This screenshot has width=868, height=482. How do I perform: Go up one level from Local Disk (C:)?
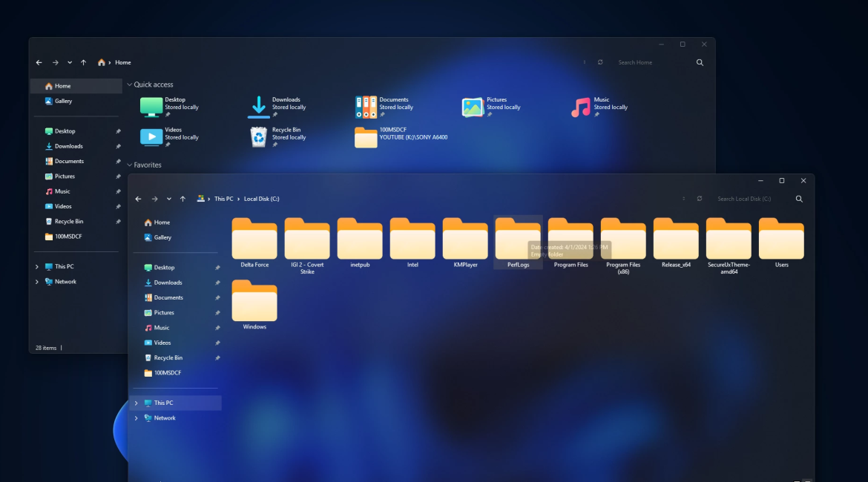point(183,199)
